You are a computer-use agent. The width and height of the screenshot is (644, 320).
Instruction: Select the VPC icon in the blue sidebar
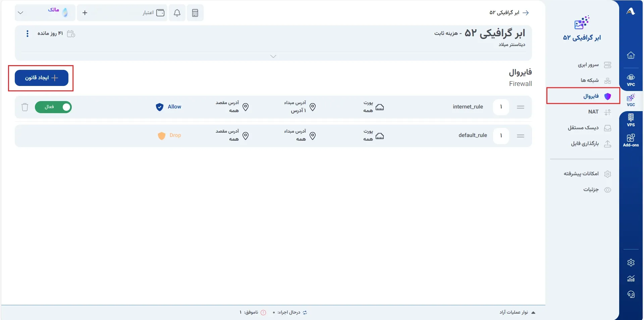[631, 80]
